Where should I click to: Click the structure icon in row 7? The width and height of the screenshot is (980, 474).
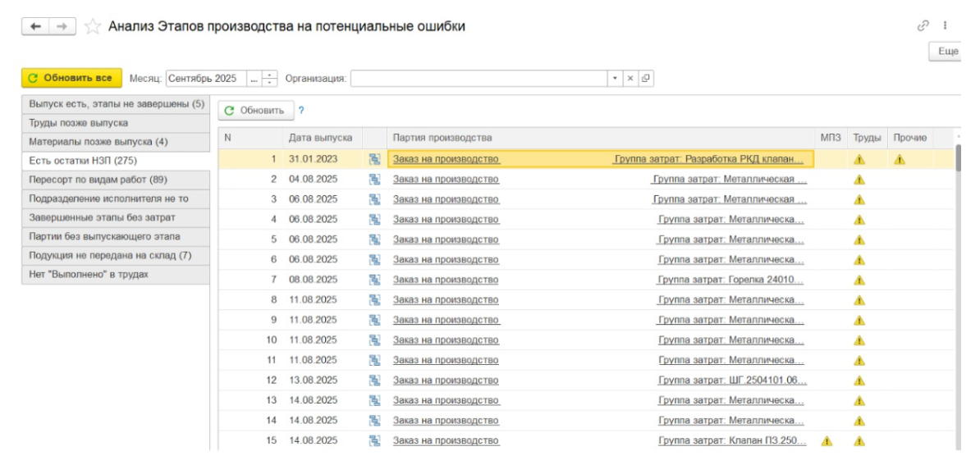click(x=374, y=280)
